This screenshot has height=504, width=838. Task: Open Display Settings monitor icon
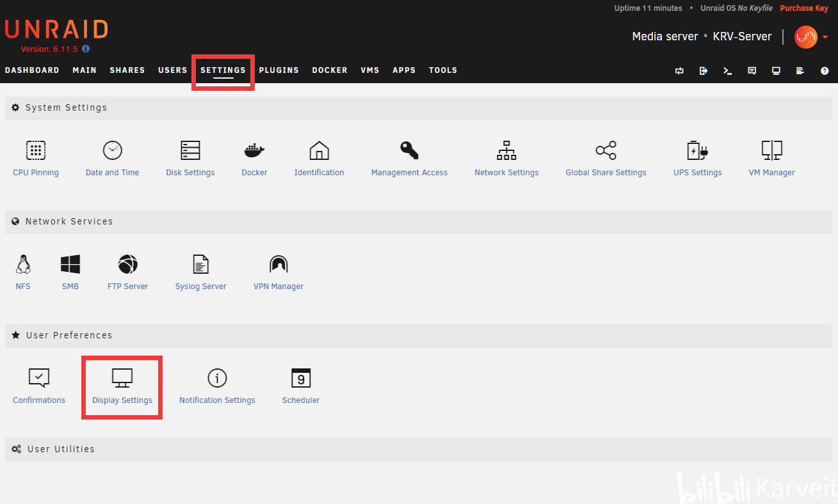(122, 378)
